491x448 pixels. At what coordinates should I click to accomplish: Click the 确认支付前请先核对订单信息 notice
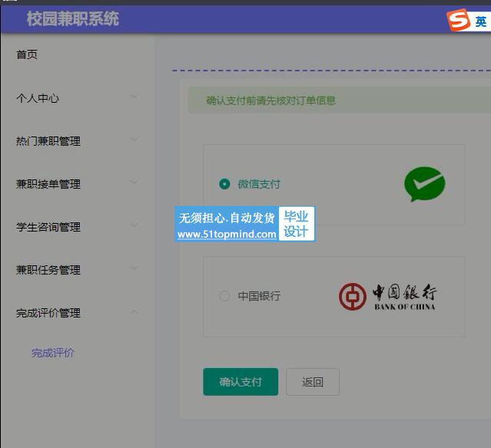coord(340,101)
